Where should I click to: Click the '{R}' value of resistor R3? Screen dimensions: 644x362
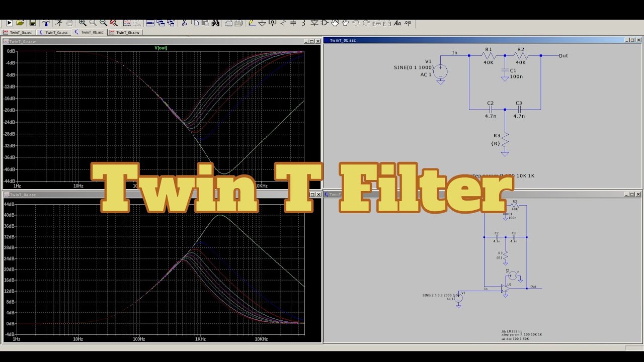coord(496,143)
